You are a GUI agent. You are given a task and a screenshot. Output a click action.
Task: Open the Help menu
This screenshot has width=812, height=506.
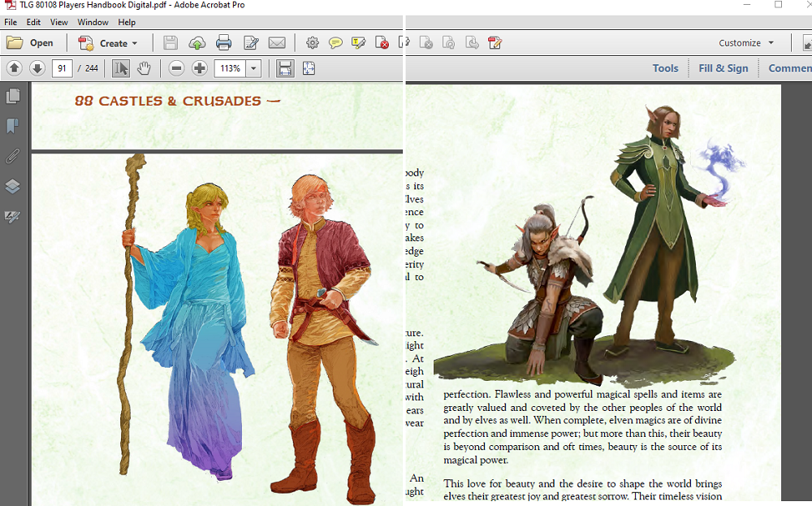[x=127, y=22]
